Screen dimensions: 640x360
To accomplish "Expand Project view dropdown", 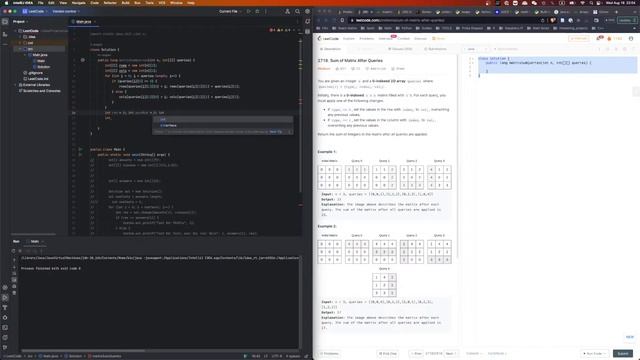I will click(x=20, y=22).
